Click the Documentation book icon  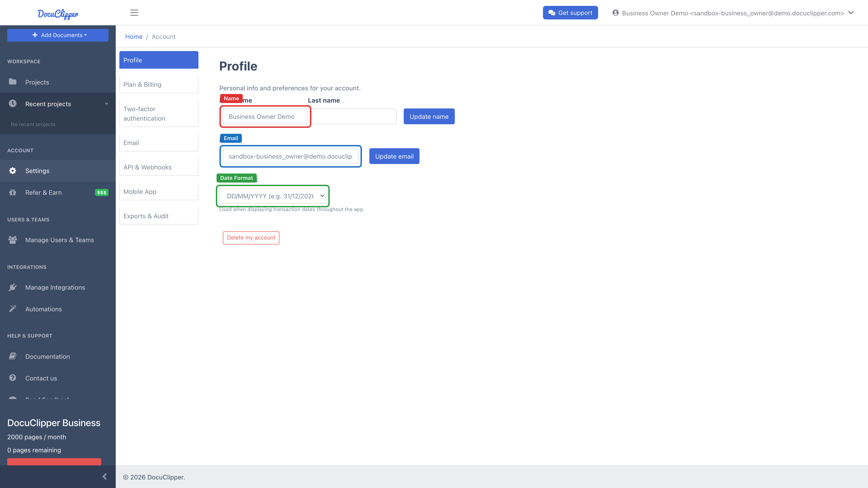coord(13,356)
